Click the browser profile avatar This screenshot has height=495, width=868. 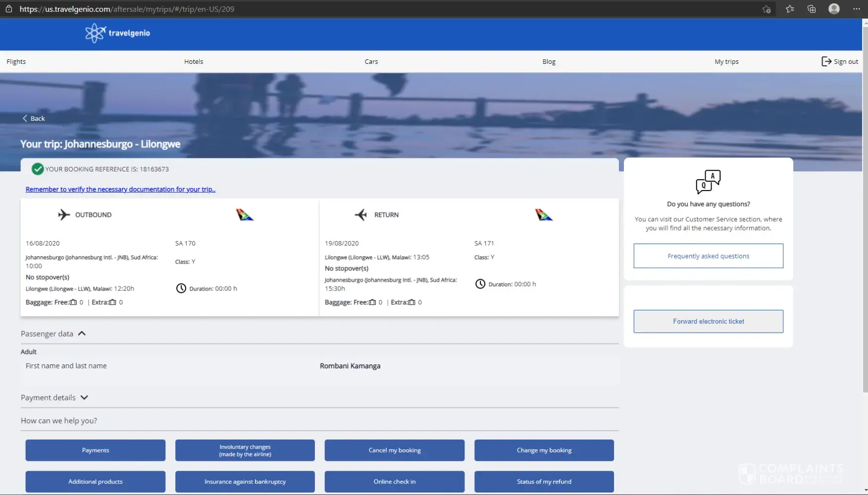pyautogui.click(x=834, y=9)
